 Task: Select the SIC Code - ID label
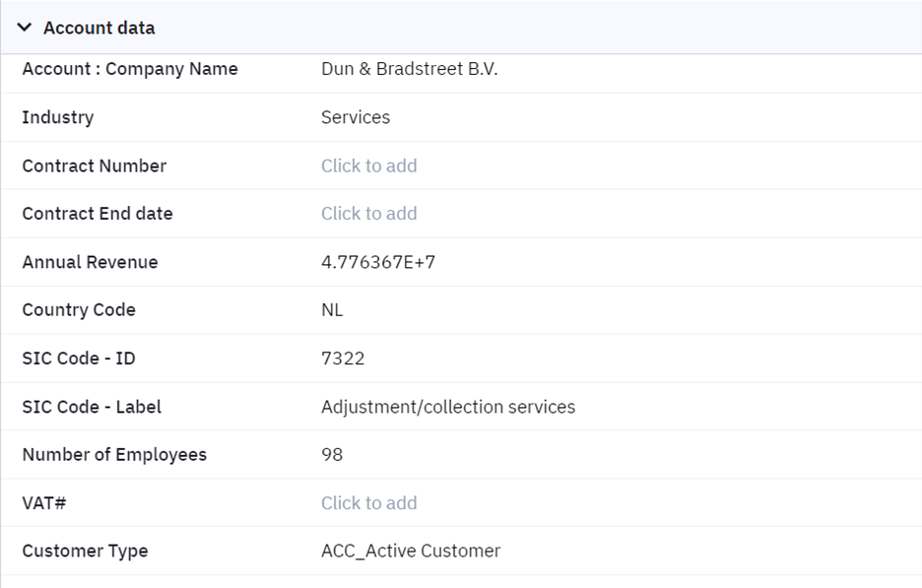[79, 359]
